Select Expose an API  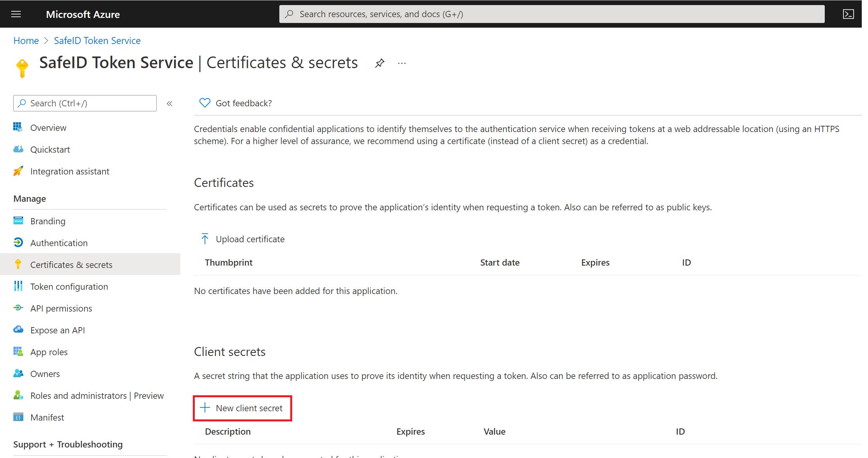[x=57, y=330]
